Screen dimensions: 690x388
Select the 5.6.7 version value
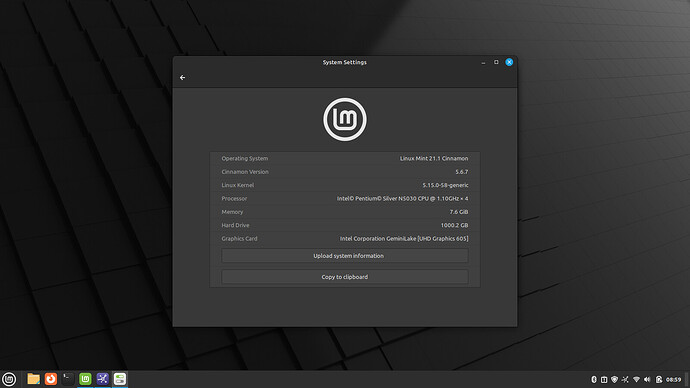[462, 172]
